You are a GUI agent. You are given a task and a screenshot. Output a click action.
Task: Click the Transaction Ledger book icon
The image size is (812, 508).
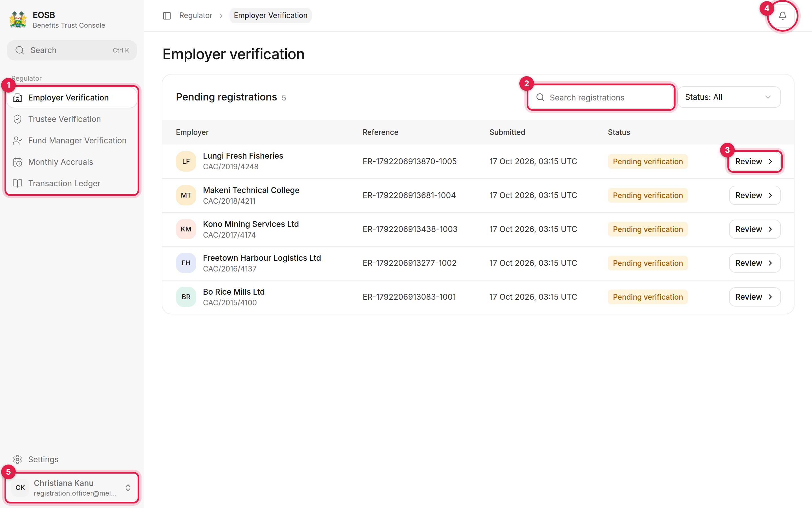[17, 183]
